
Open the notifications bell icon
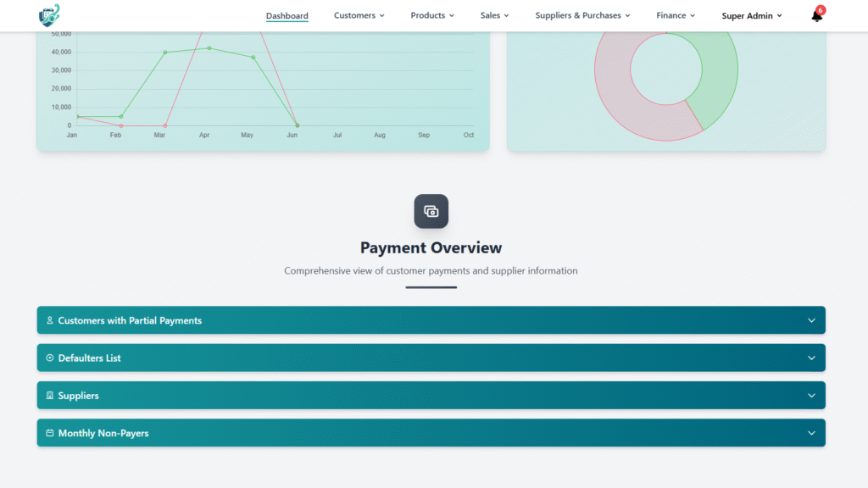(x=816, y=16)
